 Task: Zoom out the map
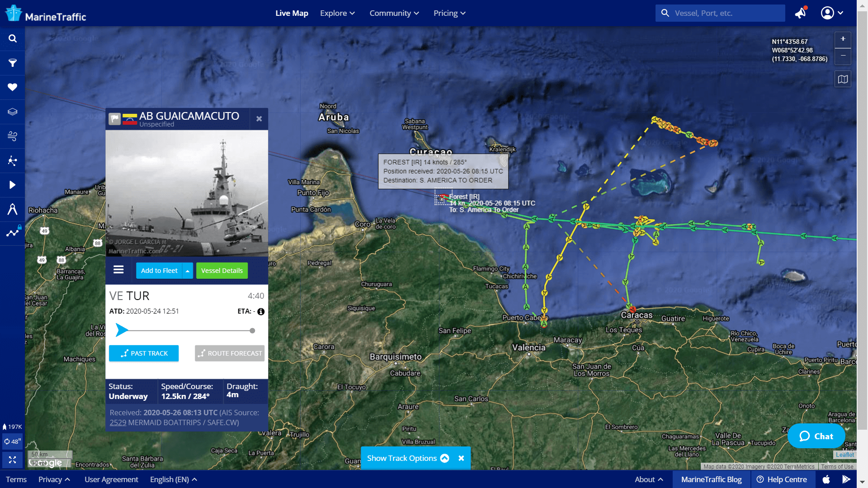(x=843, y=56)
